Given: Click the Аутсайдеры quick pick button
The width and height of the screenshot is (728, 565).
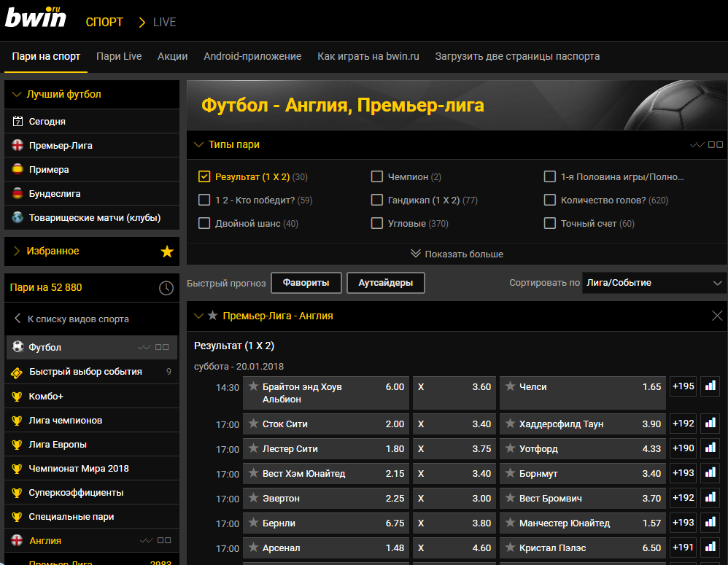Looking at the screenshot, I should [x=386, y=283].
